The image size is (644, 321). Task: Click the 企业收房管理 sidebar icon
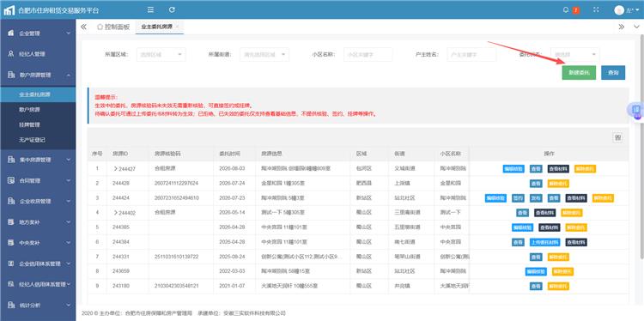11,201
